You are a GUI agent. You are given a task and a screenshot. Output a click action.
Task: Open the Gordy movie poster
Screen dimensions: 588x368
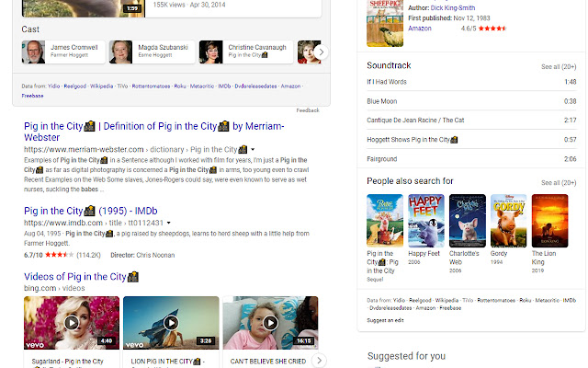508,221
